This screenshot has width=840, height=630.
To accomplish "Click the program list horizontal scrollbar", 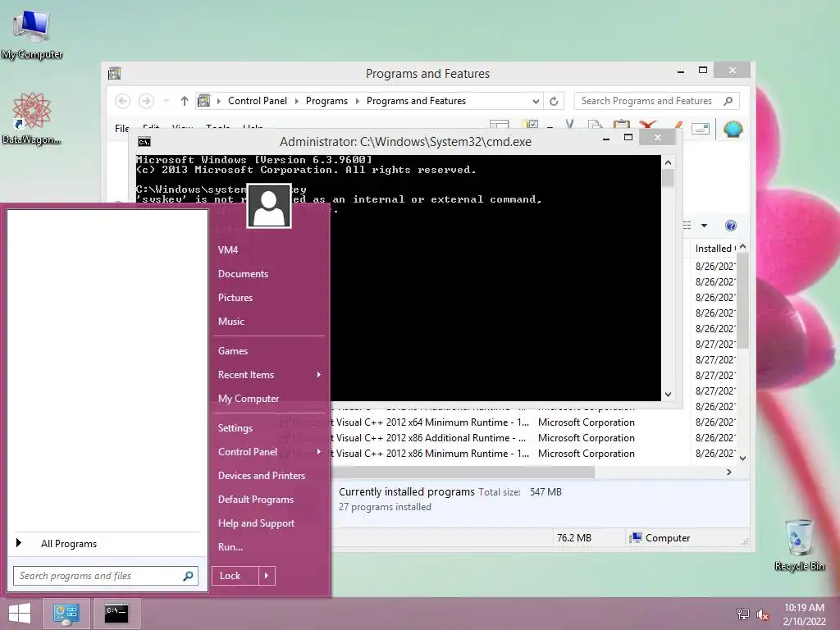I will pyautogui.click(x=463, y=472).
